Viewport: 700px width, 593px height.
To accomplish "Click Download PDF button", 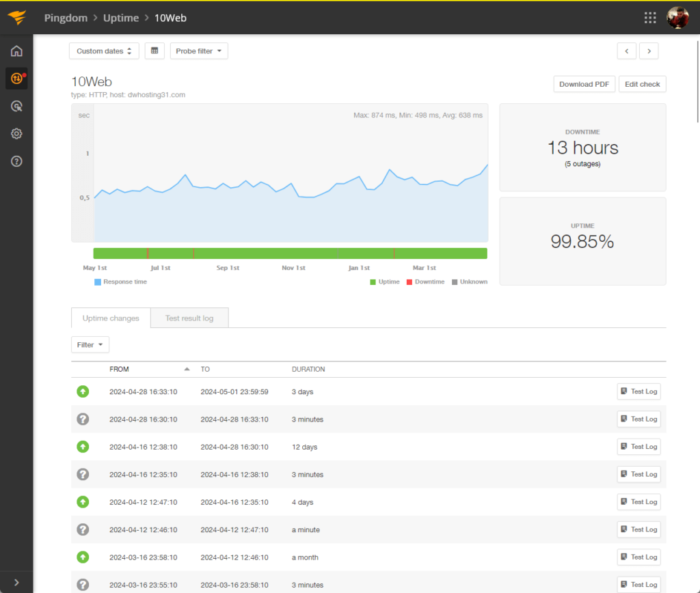I will click(584, 84).
